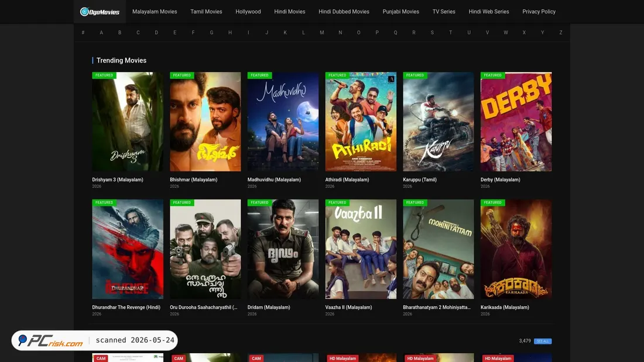Click the Bhishmar (Malayalam) title link
This screenshot has height=362, width=644.
(x=193, y=180)
